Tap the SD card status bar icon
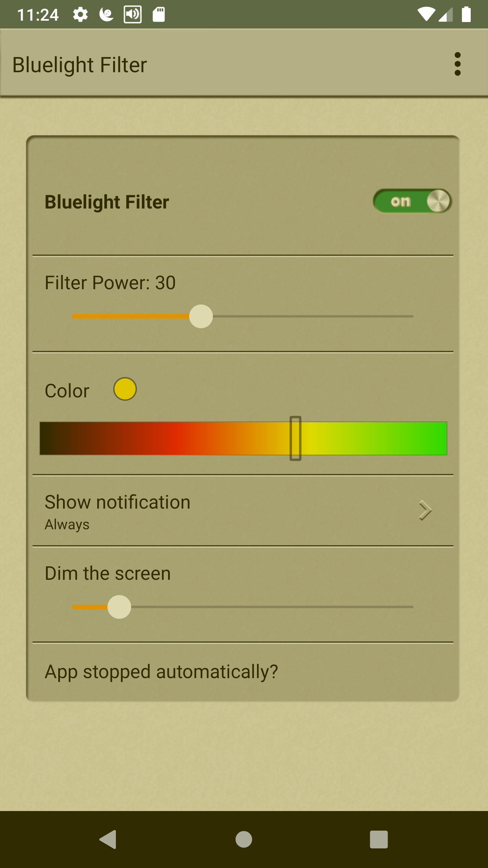 point(159,15)
